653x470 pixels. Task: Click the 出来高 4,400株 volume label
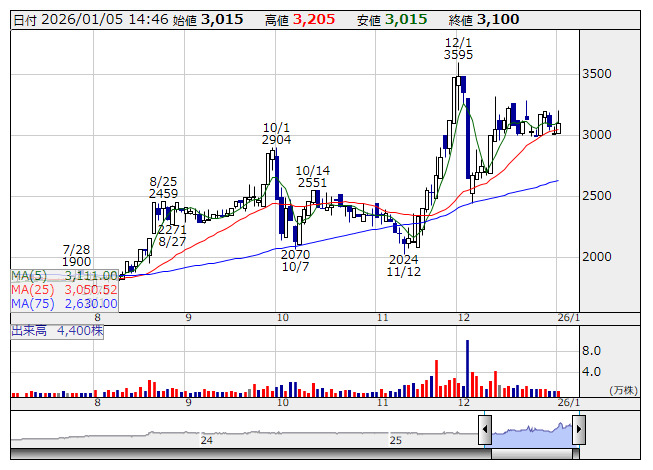57,331
